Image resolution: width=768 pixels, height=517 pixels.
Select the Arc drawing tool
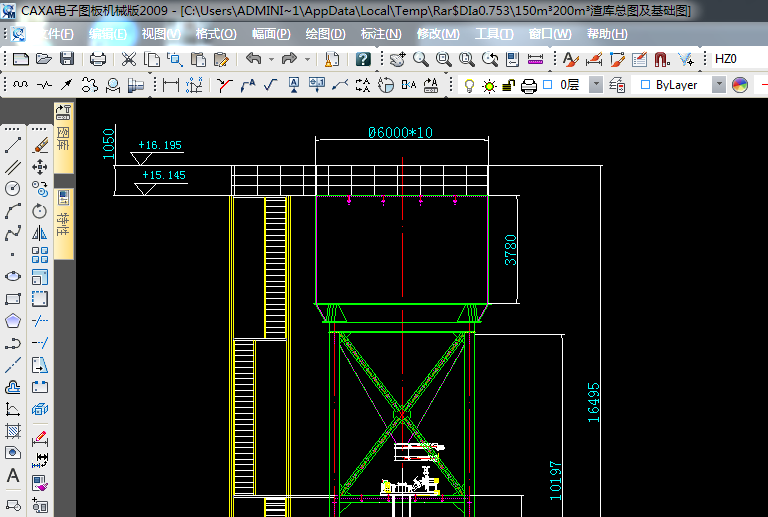point(13,211)
